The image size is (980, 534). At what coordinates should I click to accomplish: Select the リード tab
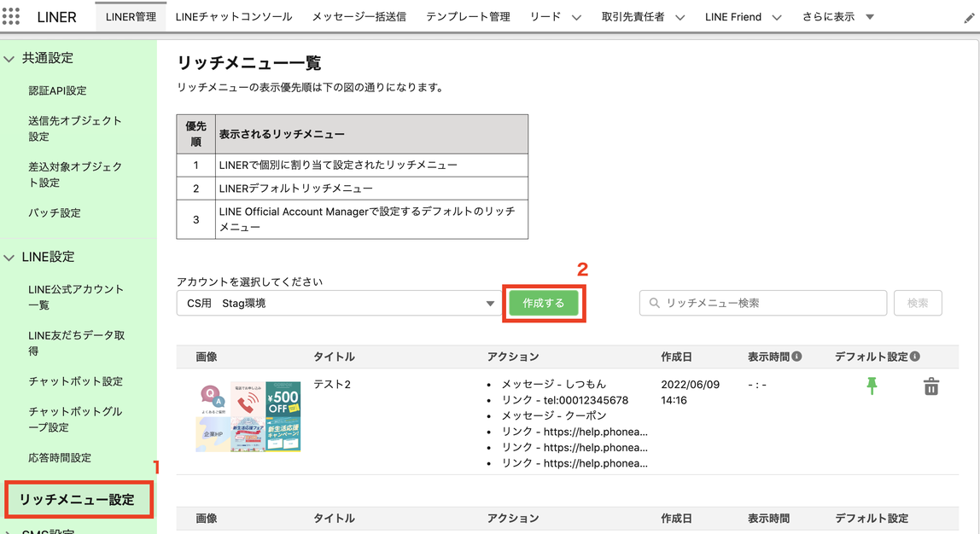[x=545, y=17]
